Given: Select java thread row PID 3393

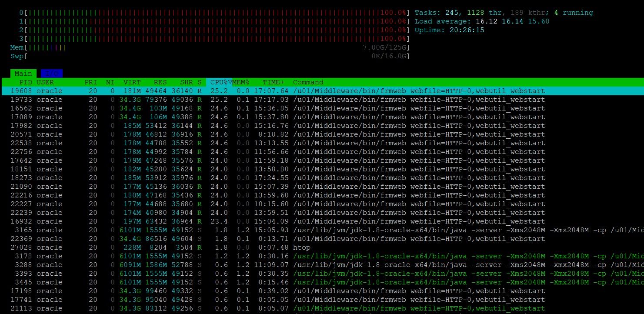Looking at the screenshot, I should (x=322, y=274).
